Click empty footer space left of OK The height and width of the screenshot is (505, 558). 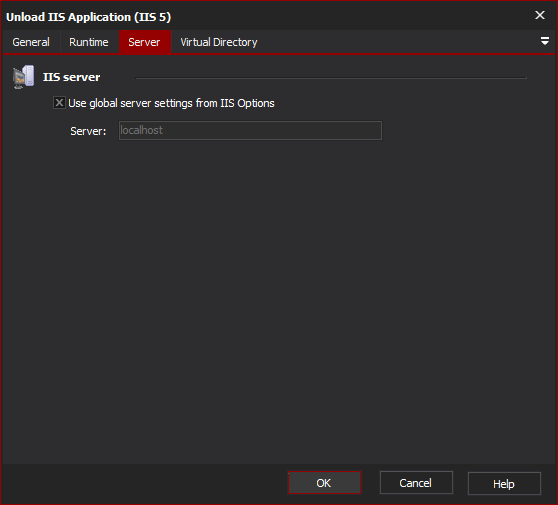pyautogui.click(x=142, y=483)
